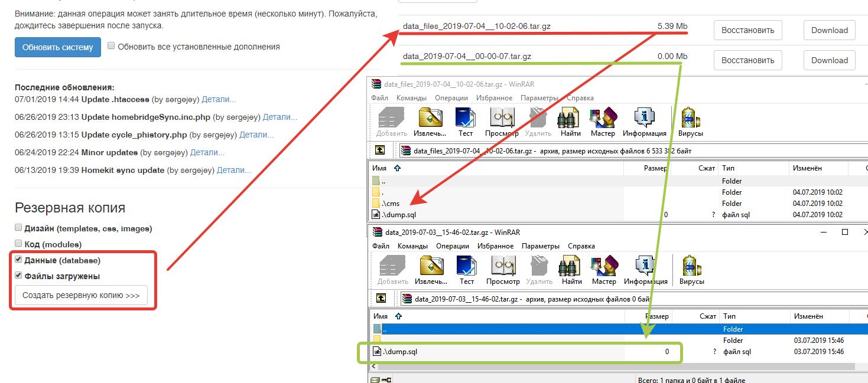Open Детали link for Update cycle_phistory.php
Image resolution: width=868 pixels, height=383 pixels.
pyautogui.click(x=256, y=135)
